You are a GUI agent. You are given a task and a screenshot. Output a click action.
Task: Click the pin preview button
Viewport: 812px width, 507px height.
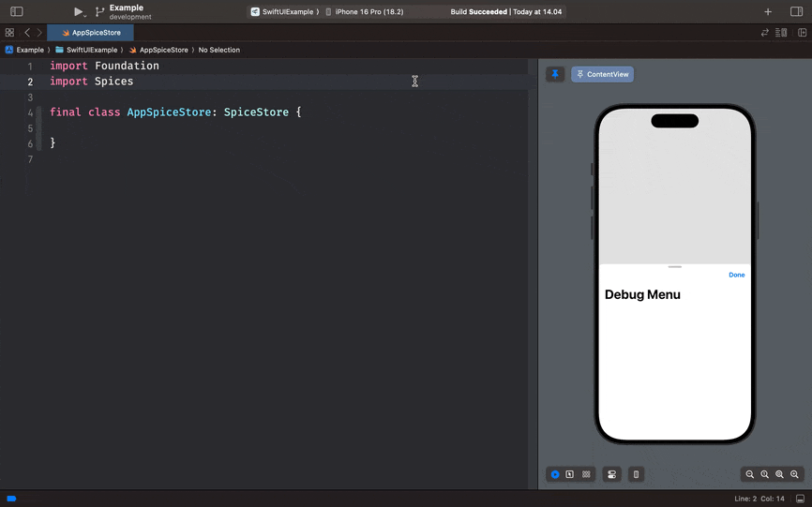coord(555,74)
